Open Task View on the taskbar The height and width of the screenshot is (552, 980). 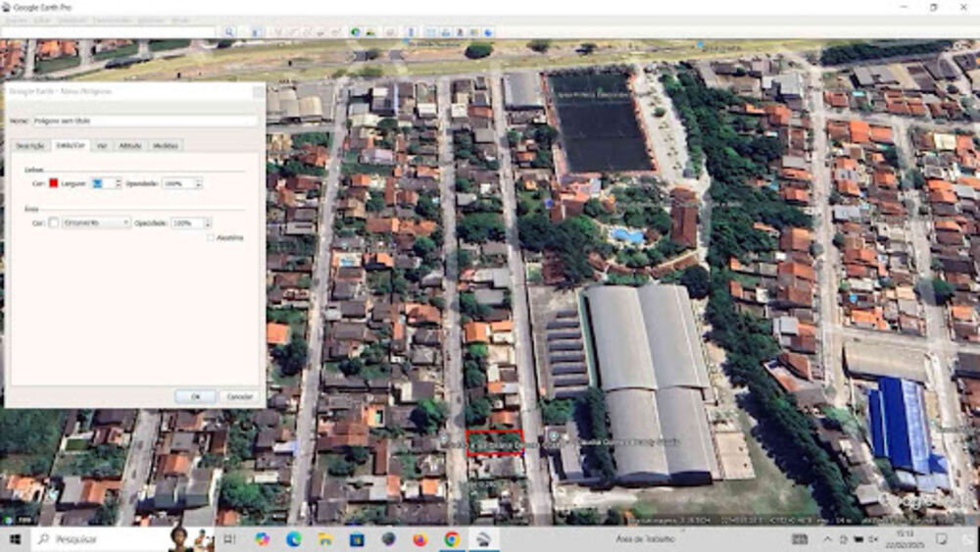(x=229, y=539)
